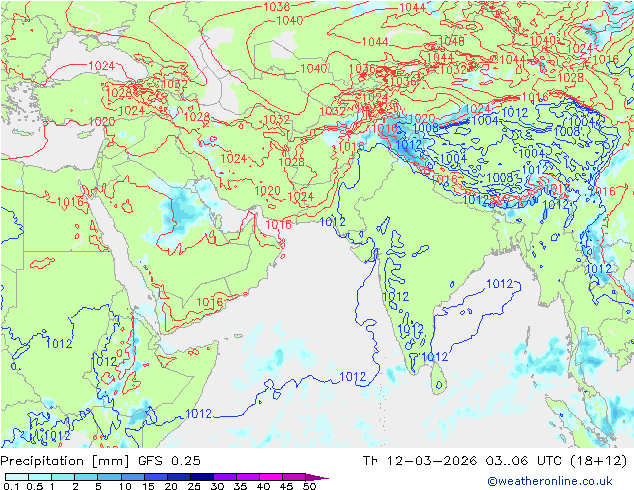Click the legend value "30"
The width and height of the screenshot is (634, 490).
tap(217, 486)
